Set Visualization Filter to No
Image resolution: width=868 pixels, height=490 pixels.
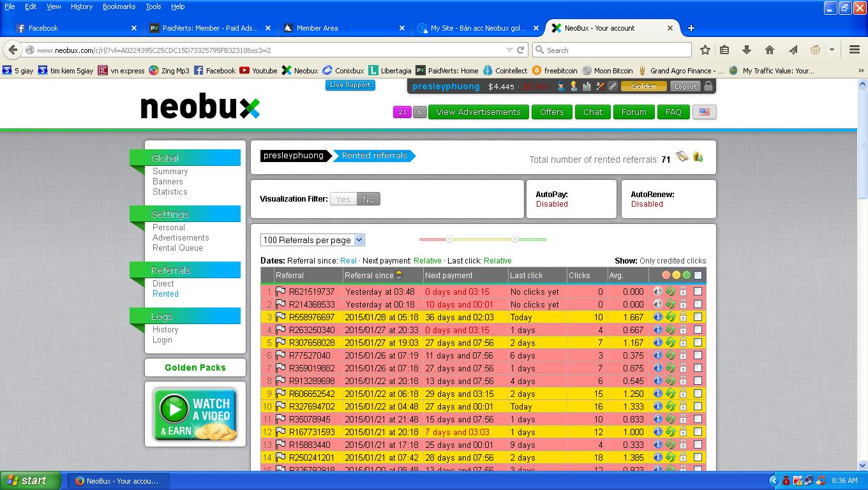(368, 199)
